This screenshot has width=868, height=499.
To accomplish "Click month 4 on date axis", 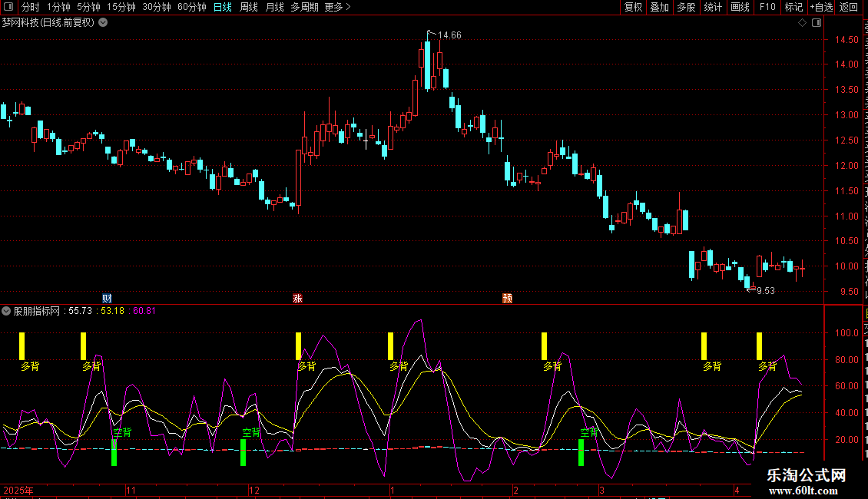I will coord(737,490).
